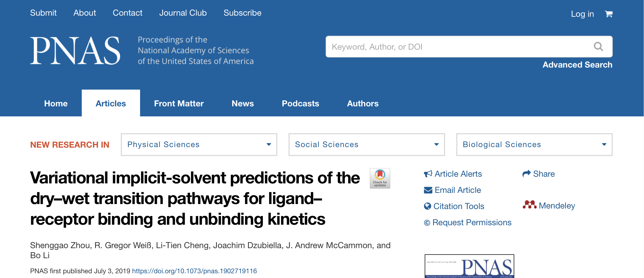Go to the Authors tab
Image resolution: width=644 pixels, height=278 pixels.
[363, 104]
